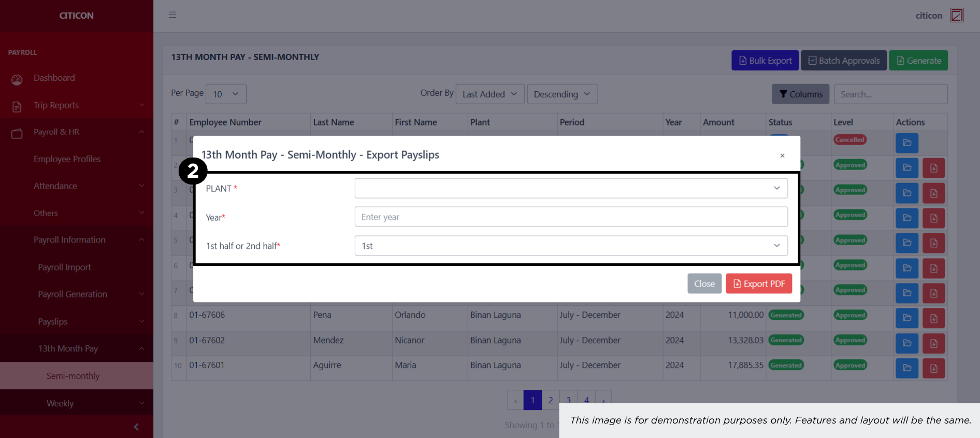Open the Per Page dropdown
Image resolution: width=980 pixels, height=438 pixels.
click(226, 94)
